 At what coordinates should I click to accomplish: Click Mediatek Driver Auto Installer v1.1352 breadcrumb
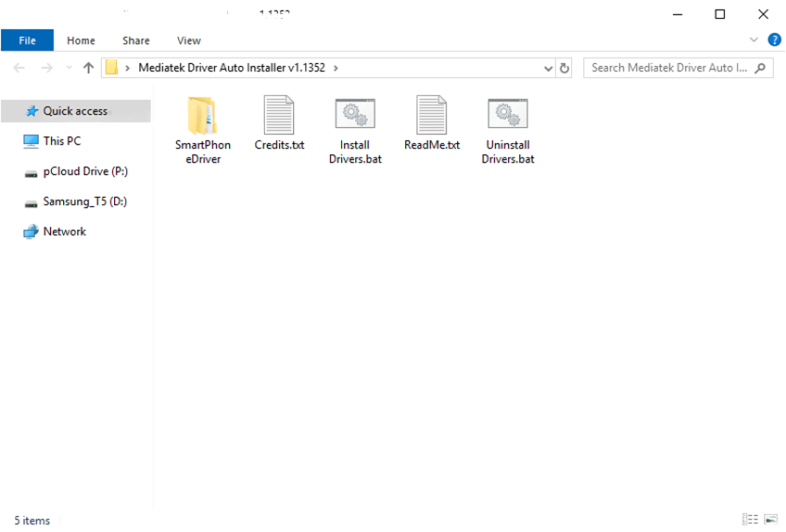(232, 68)
